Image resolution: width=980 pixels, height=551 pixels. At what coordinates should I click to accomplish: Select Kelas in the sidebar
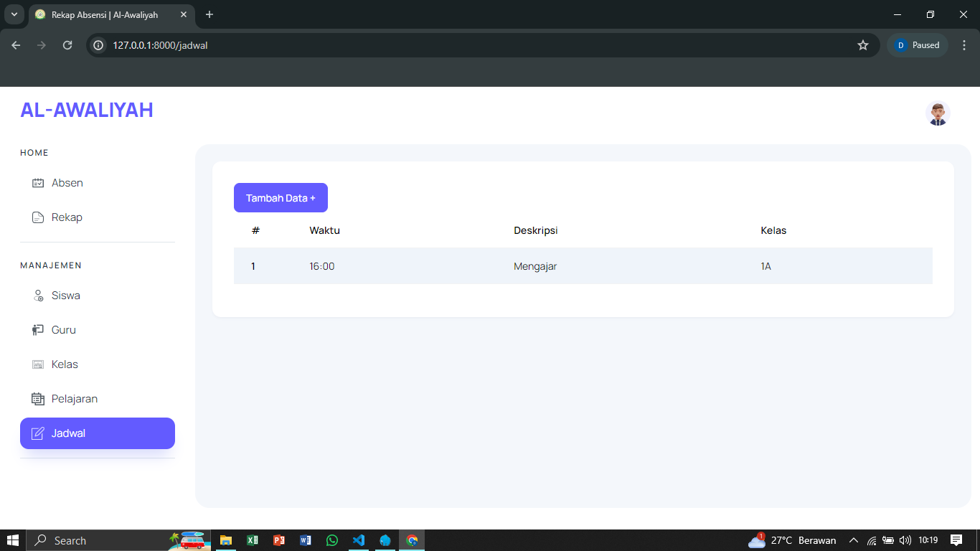tap(65, 364)
